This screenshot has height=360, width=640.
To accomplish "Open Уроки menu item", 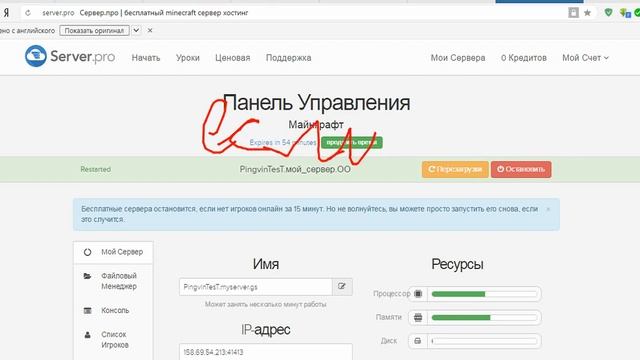I will (188, 58).
